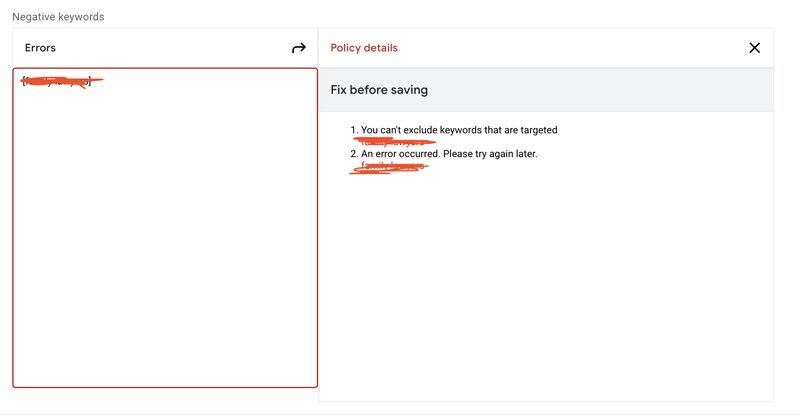Click inside the empty negative keywords box
The width and height of the screenshot is (800, 417).
(x=165, y=235)
